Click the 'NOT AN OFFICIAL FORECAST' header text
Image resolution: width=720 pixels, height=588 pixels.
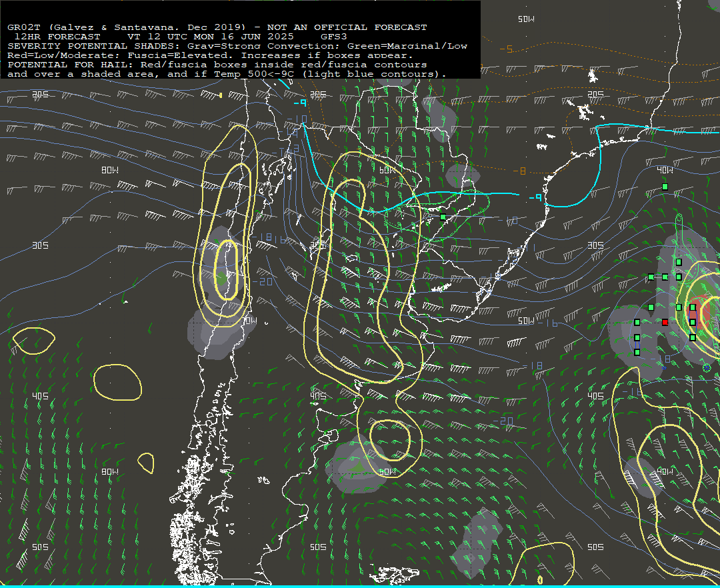click(x=347, y=27)
